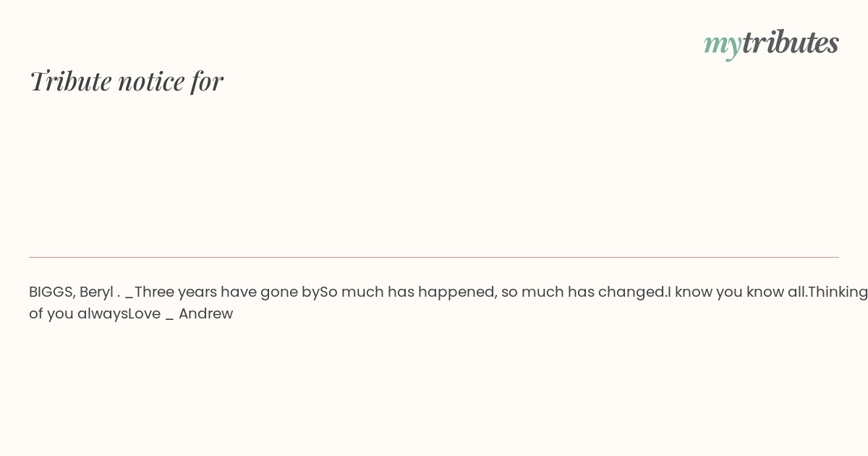Click the surname "BIGGS" in the notice

pyautogui.click(x=52, y=292)
